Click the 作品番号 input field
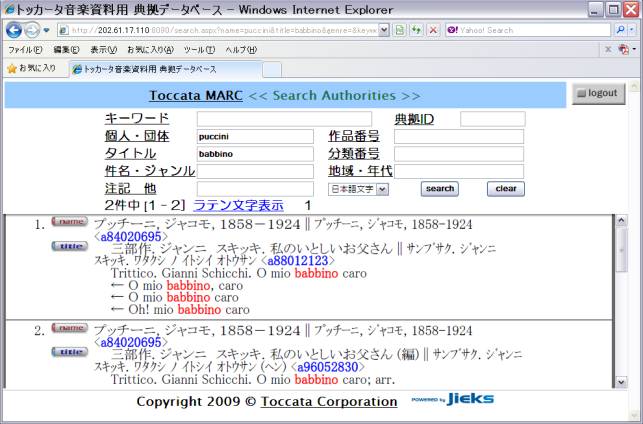This screenshot has width=643, height=424. pyautogui.click(x=459, y=137)
